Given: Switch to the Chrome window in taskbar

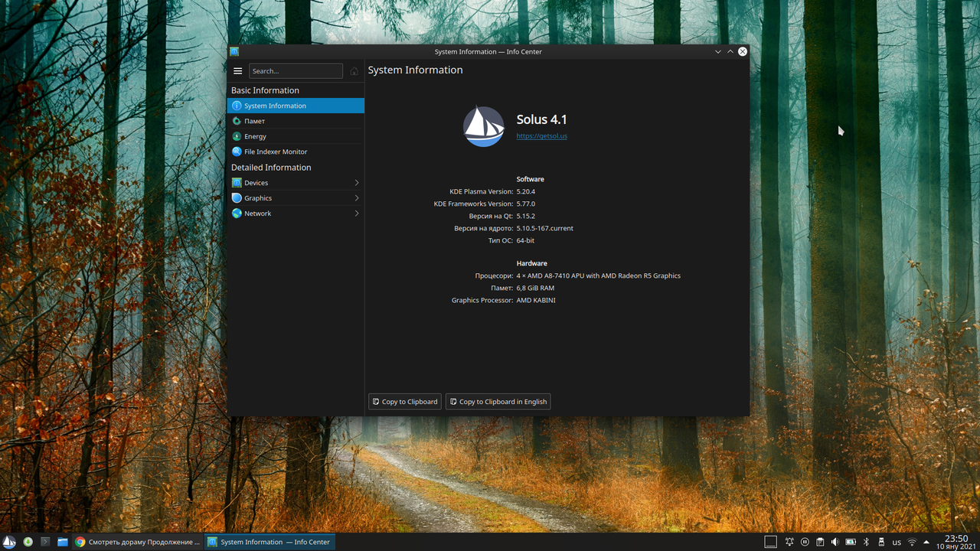Looking at the screenshot, I should pyautogui.click(x=138, y=542).
